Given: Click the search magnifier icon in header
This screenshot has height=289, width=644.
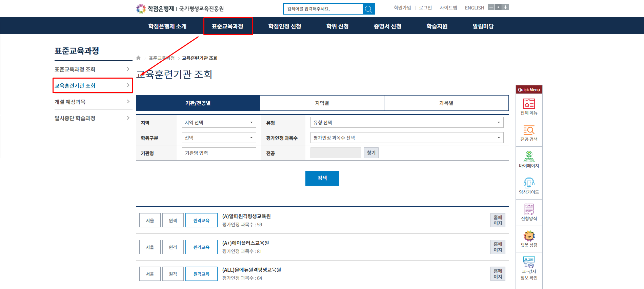Looking at the screenshot, I should point(368,9).
